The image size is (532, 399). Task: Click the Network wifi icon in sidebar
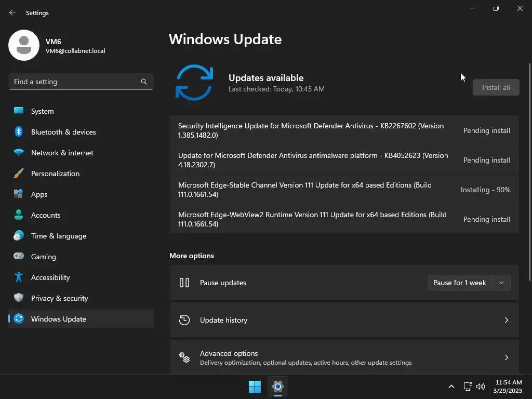19,152
